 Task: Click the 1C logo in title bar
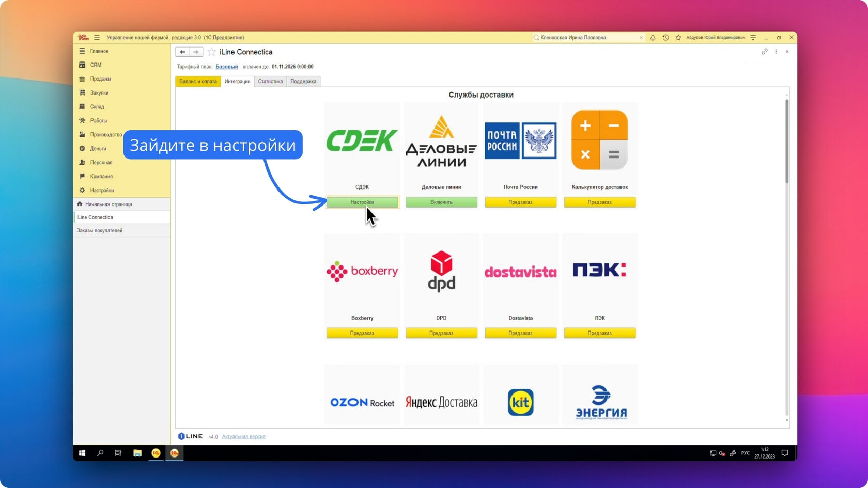(83, 37)
